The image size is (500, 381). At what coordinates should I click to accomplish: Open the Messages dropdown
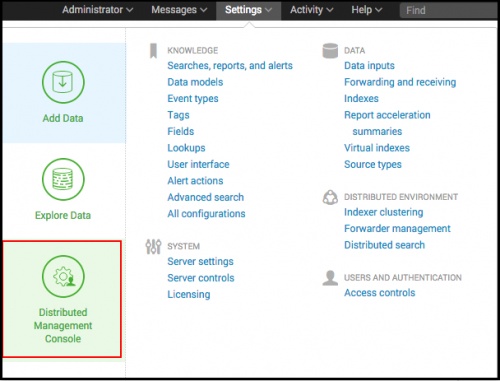[x=179, y=10]
